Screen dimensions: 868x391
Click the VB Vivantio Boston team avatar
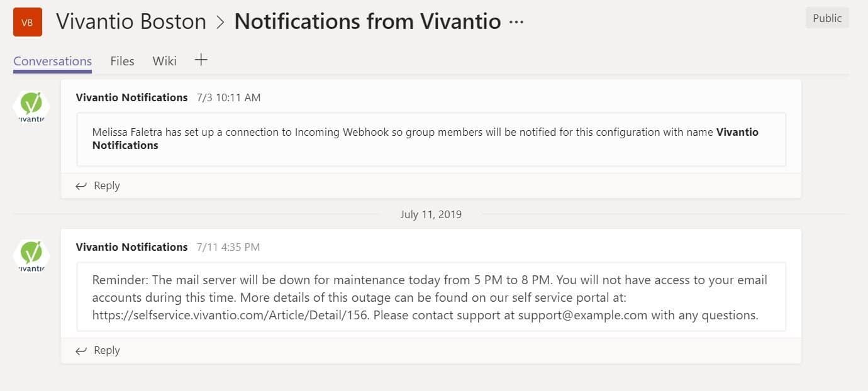(x=26, y=21)
